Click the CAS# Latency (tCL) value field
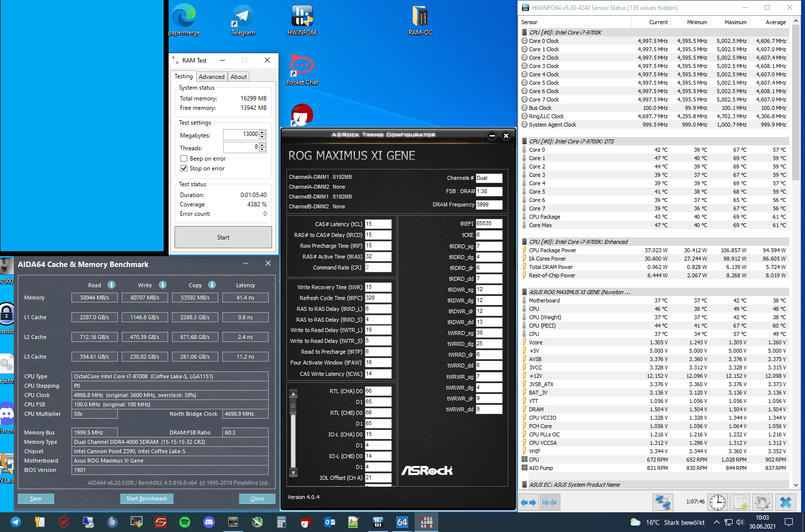Screen dimensions: 805x532 [x=378, y=224]
